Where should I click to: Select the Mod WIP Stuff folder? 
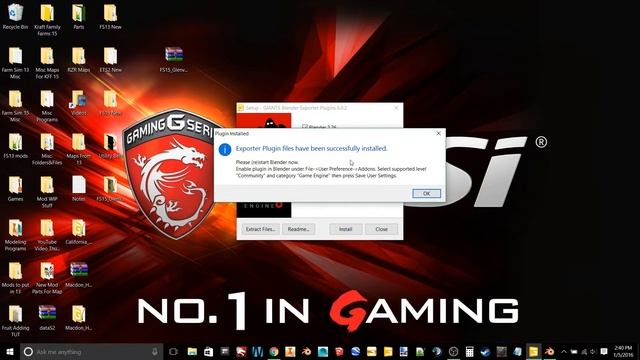47,192
